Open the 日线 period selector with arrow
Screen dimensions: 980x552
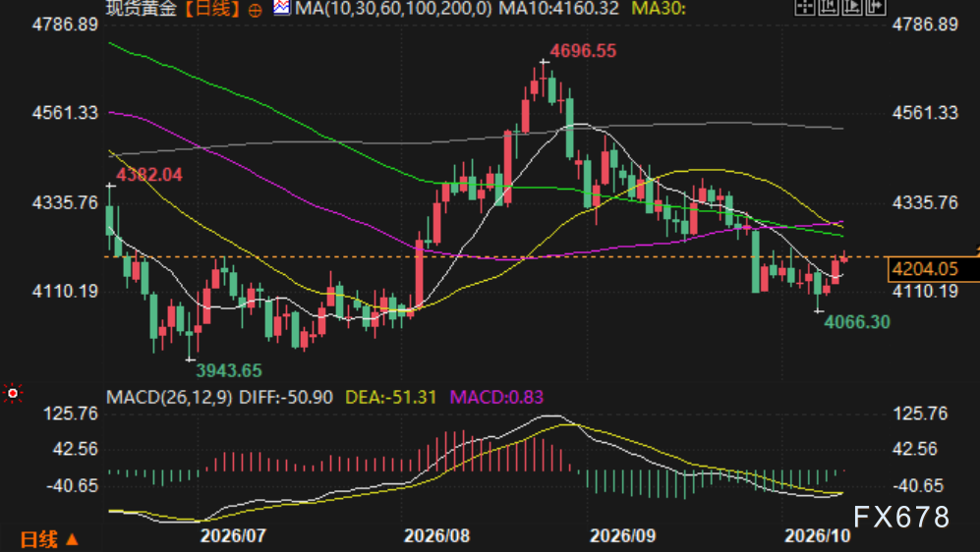(49, 539)
